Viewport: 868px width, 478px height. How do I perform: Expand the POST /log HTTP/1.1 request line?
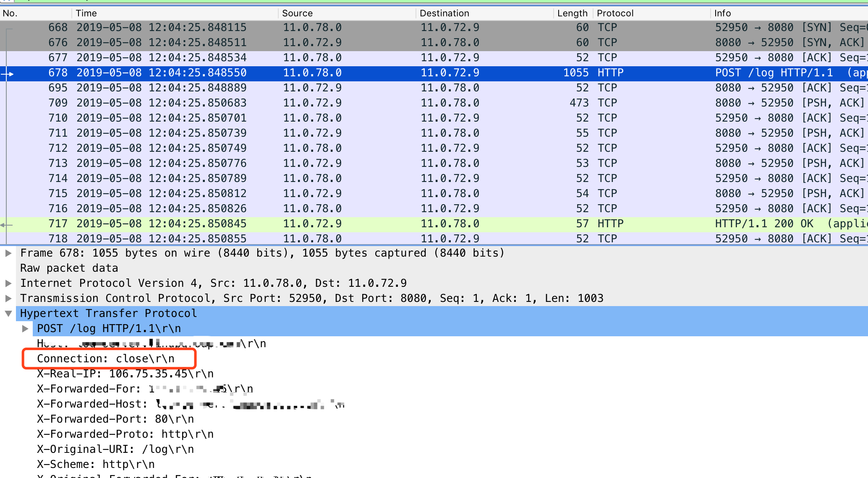[x=25, y=329]
